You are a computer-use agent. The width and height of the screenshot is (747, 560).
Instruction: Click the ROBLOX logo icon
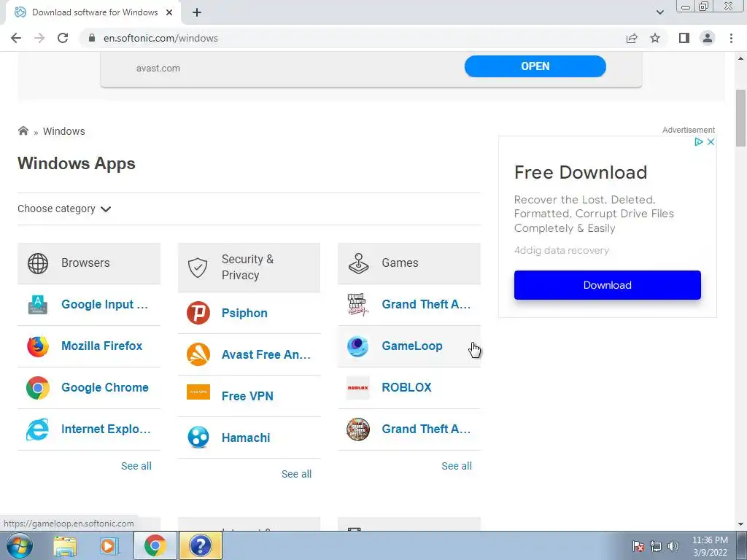click(357, 388)
